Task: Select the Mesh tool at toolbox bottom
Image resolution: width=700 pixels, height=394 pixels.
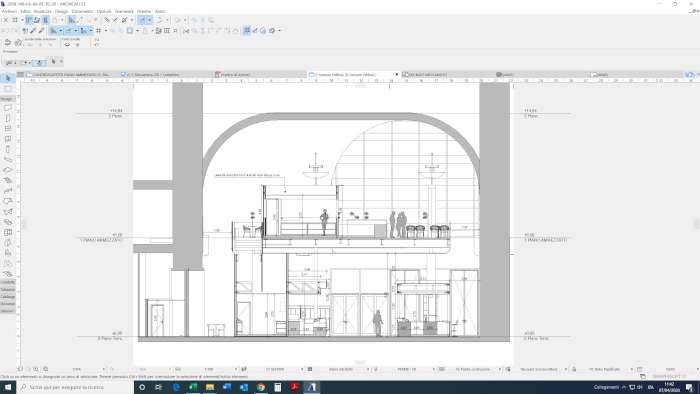Action: point(8,274)
